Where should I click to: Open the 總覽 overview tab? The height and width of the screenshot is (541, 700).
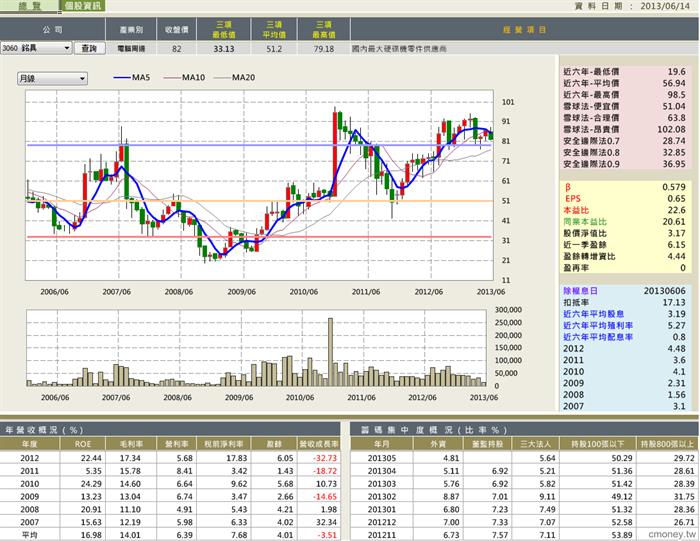click(x=29, y=6)
